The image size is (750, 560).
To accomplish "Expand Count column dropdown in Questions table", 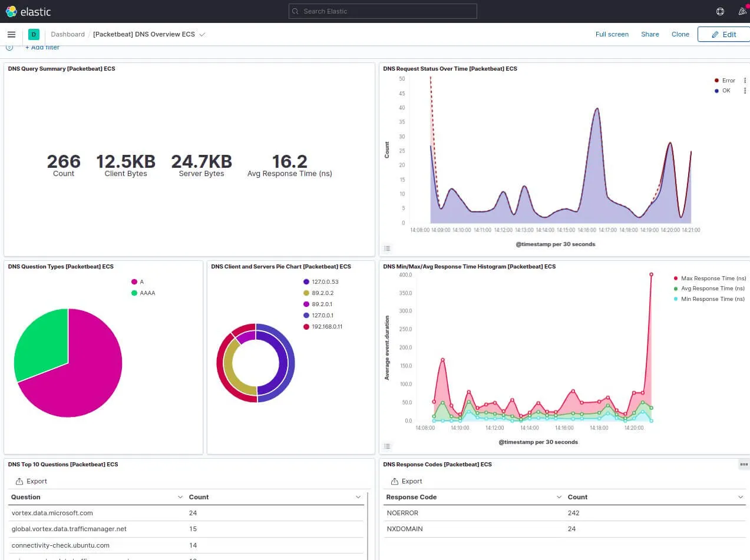I will point(358,497).
